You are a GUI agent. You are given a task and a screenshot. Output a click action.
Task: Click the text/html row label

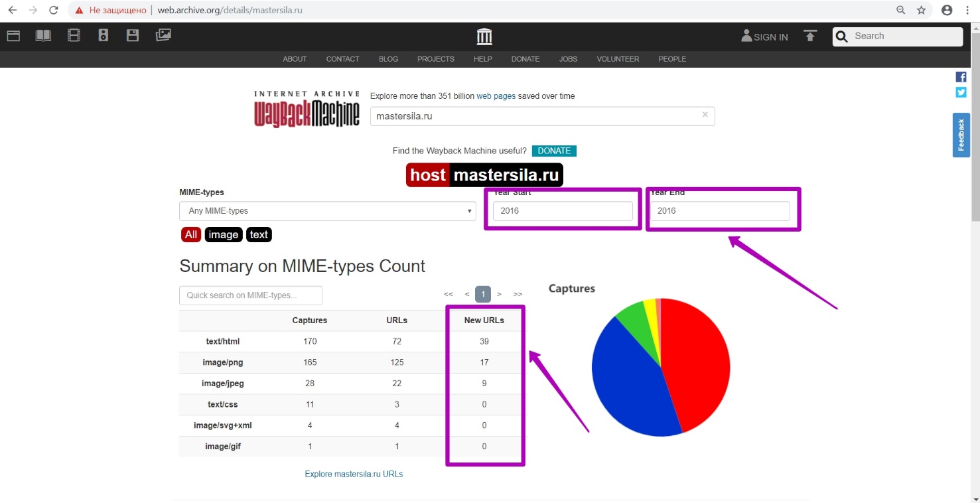[x=222, y=342]
